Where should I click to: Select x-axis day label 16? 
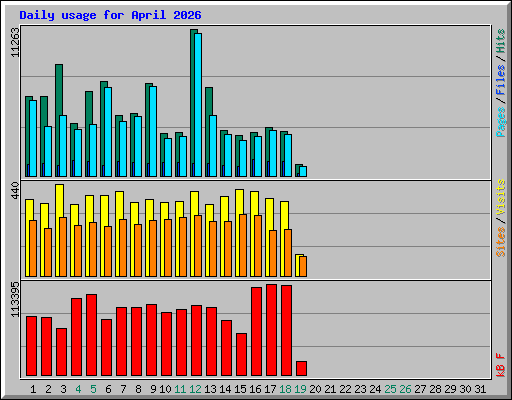tap(255, 389)
